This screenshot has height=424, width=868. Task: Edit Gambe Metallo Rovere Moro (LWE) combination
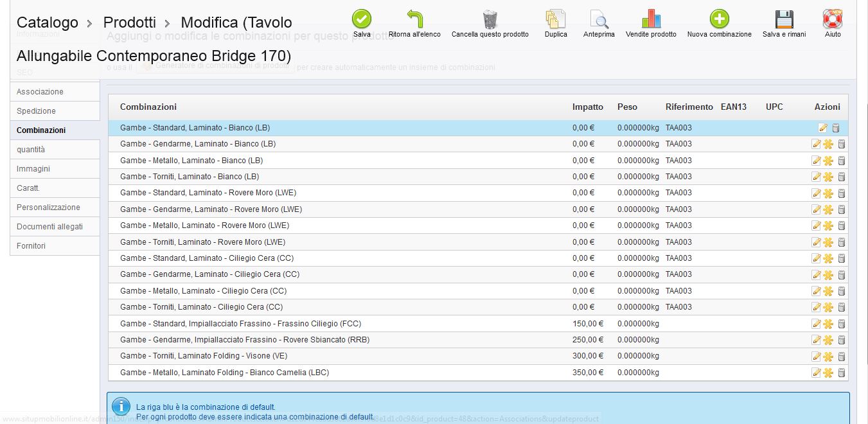[x=817, y=225]
